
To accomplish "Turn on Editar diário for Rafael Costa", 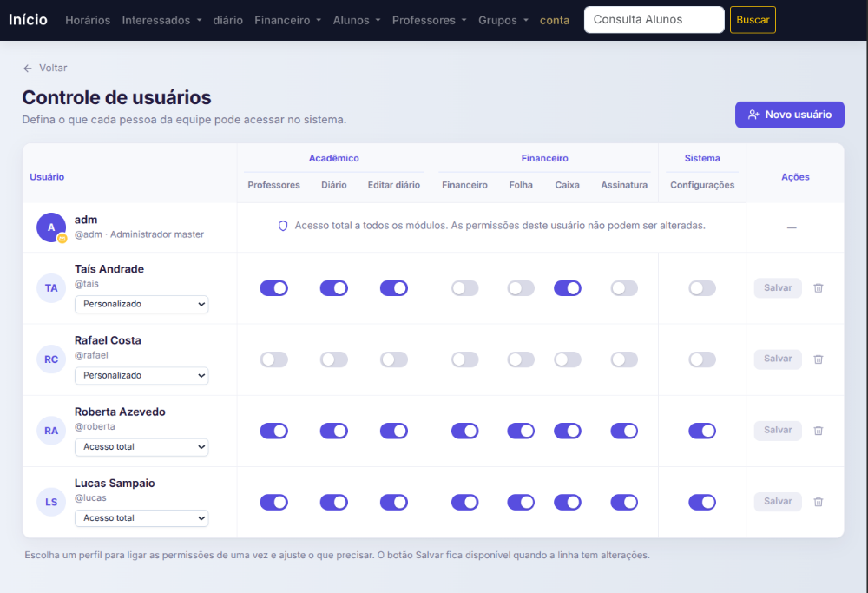I will [x=394, y=359].
